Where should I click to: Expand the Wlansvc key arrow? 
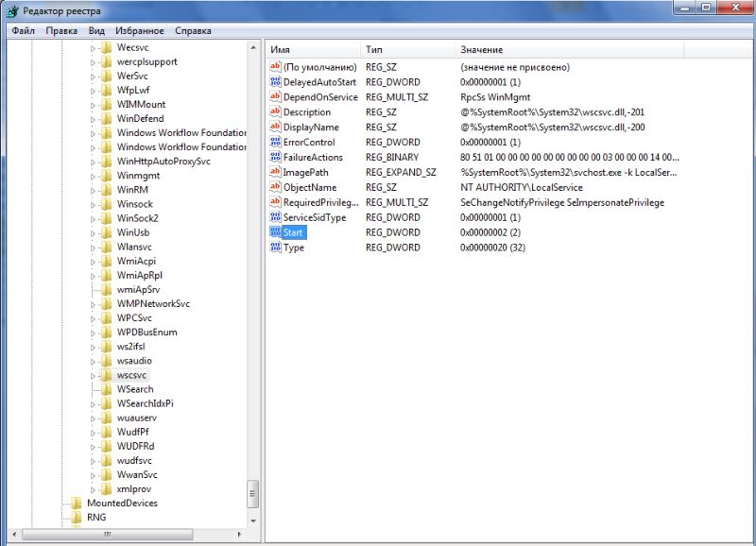[x=94, y=247]
